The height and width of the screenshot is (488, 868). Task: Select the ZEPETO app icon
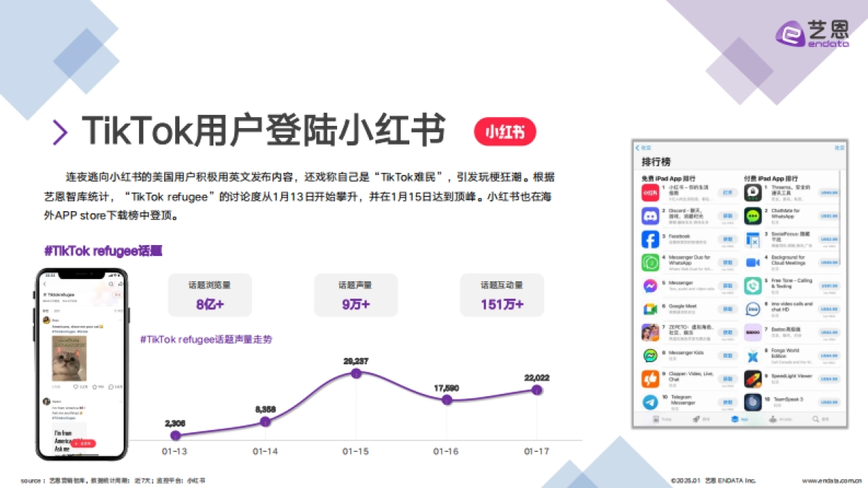pos(650,332)
